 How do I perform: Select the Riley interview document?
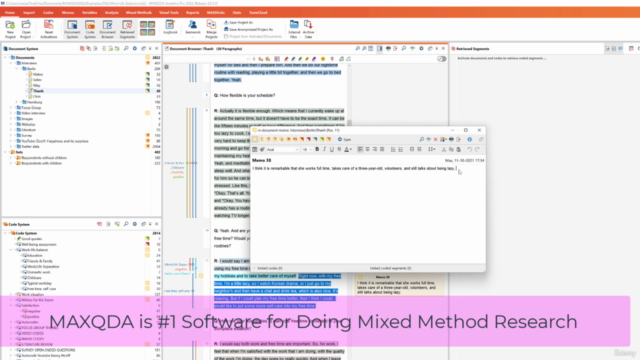(37, 85)
